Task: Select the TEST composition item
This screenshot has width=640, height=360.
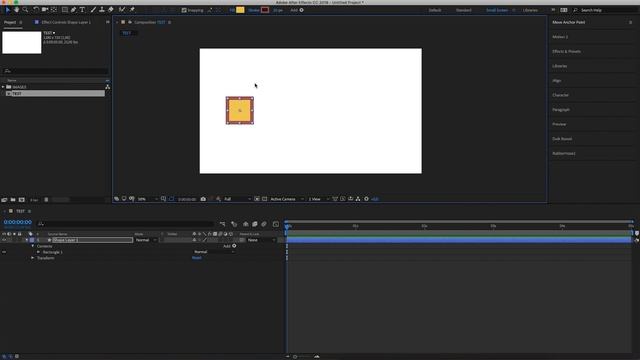Action: point(55,93)
